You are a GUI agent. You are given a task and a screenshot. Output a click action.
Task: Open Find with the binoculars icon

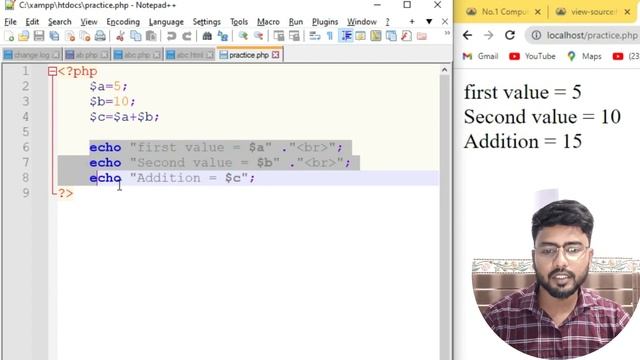(x=207, y=36)
